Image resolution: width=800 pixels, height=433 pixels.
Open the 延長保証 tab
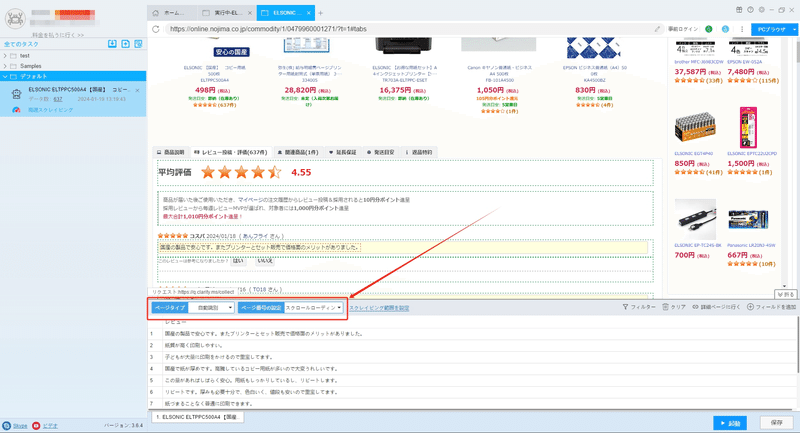click(342, 152)
